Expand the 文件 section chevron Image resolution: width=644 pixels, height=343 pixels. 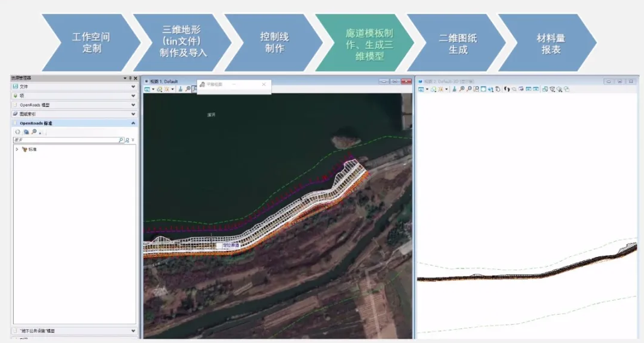133,87
